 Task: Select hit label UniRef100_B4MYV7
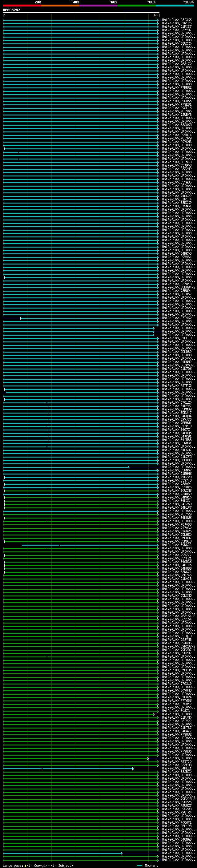click(x=177, y=406)
